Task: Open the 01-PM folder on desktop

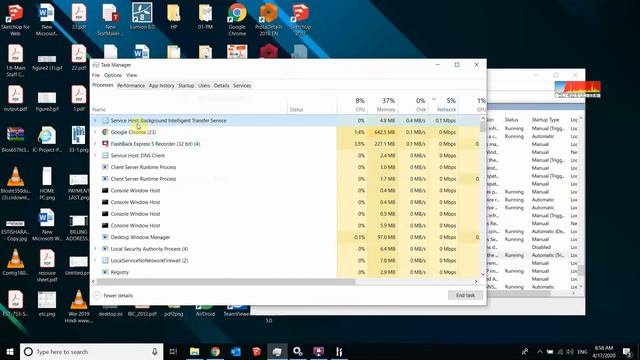Action: (205, 16)
